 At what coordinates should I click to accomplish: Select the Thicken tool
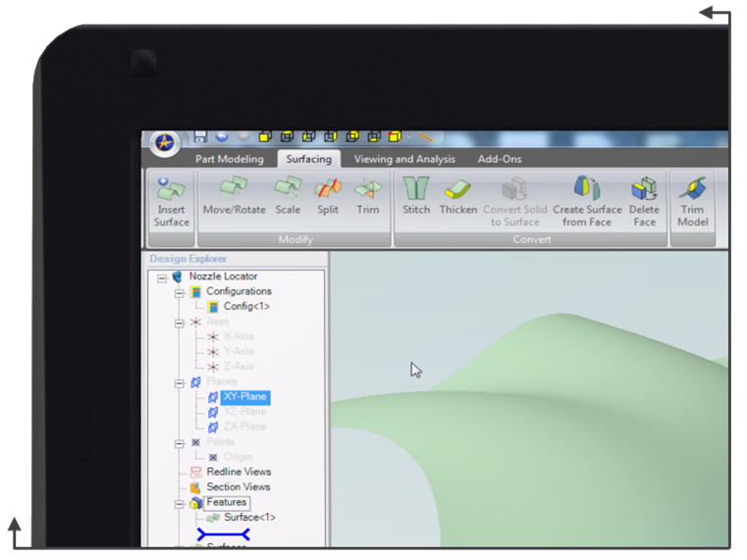(457, 196)
